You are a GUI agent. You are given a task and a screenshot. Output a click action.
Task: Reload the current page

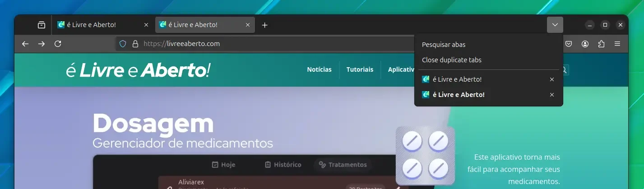coord(58,44)
